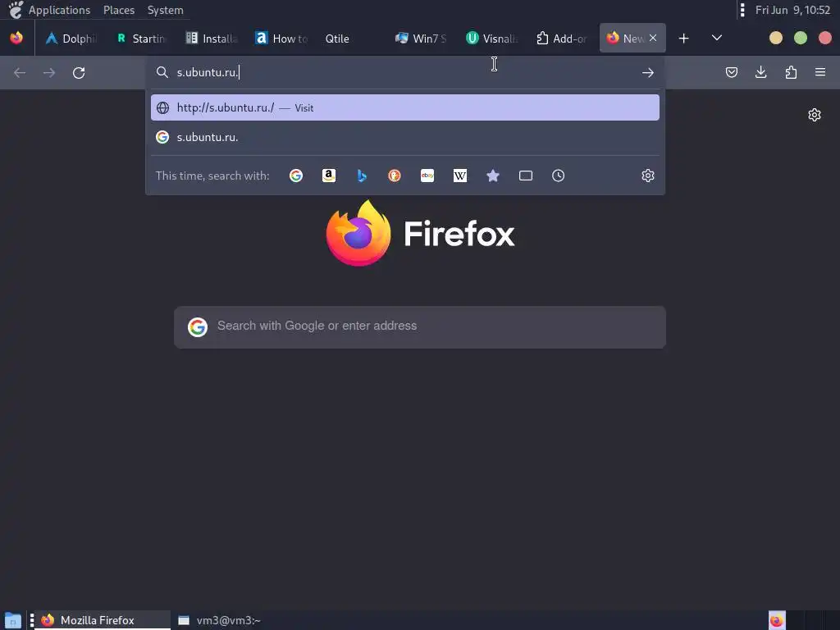This screenshot has height=630, width=840.
Task: Open Save to Pocket
Action: [731, 72]
